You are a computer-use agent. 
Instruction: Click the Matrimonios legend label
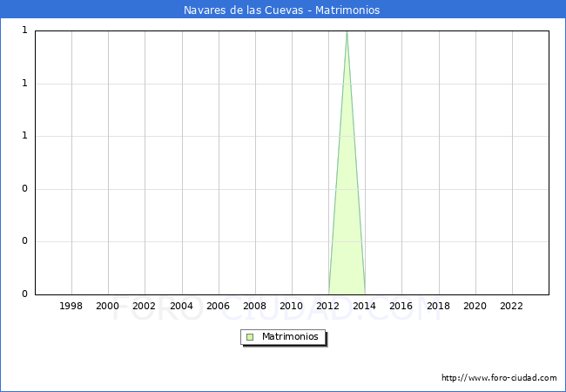[290, 336]
